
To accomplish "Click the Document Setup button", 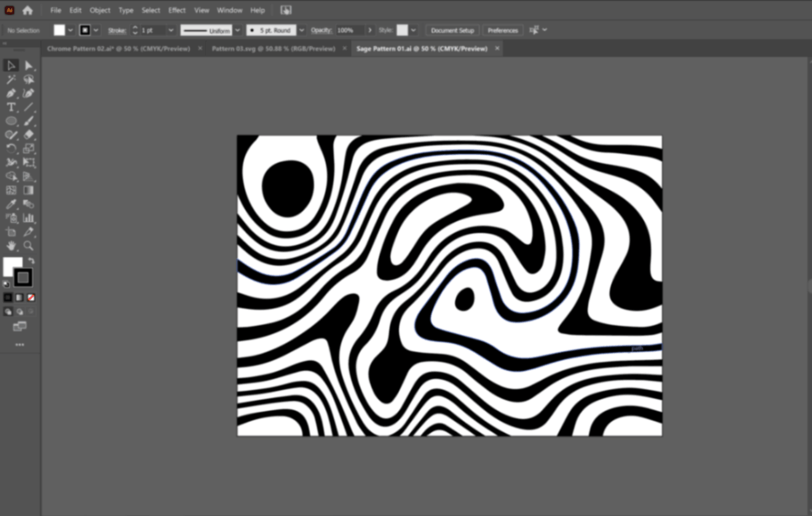I will [452, 30].
